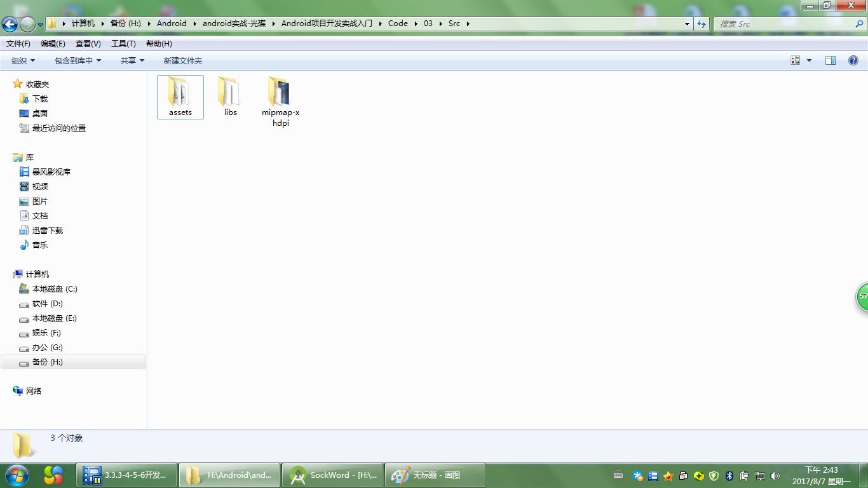Open 网络 in the navigation pane
The height and width of the screenshot is (488, 868).
(x=33, y=391)
